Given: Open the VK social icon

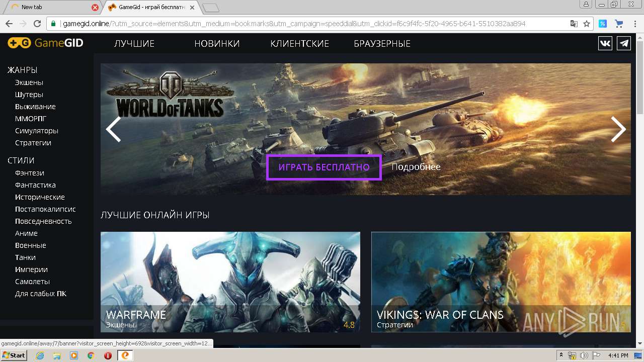Looking at the screenshot, I should (x=605, y=43).
